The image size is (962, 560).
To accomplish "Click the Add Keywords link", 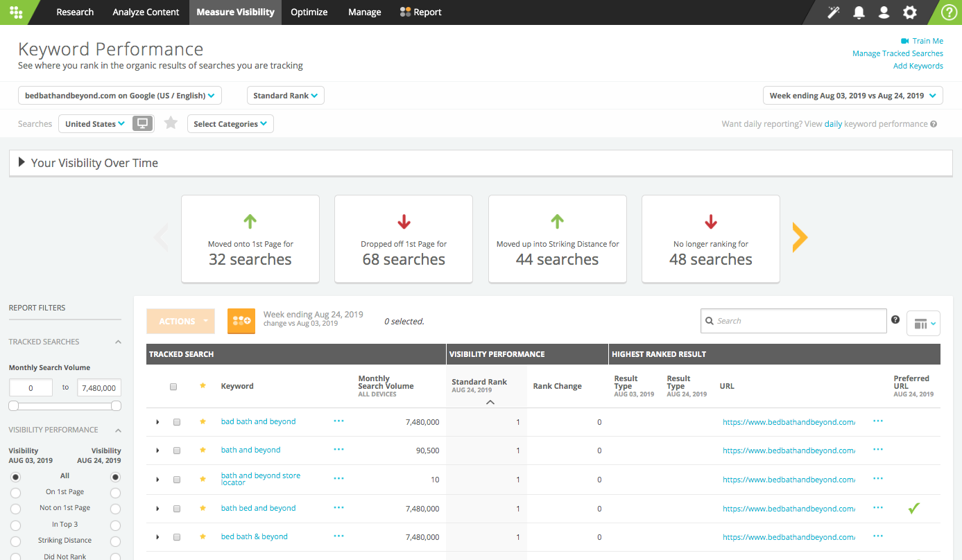I will [918, 66].
